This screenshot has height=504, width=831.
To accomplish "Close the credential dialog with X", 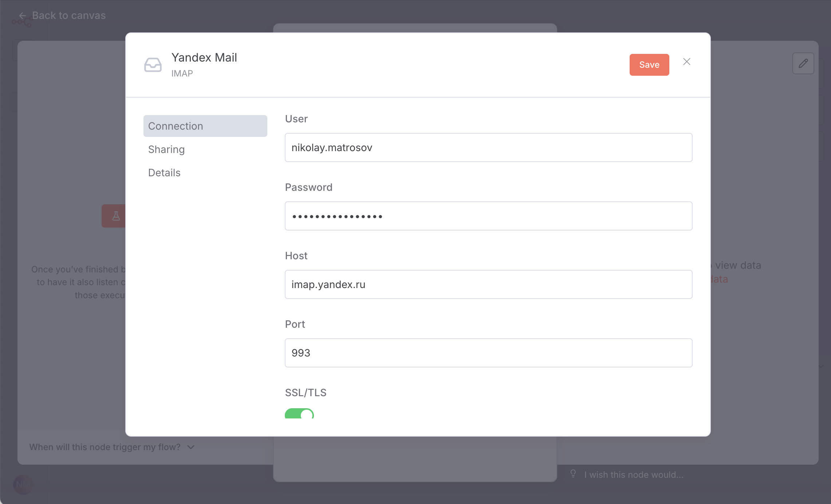I will pyautogui.click(x=686, y=62).
